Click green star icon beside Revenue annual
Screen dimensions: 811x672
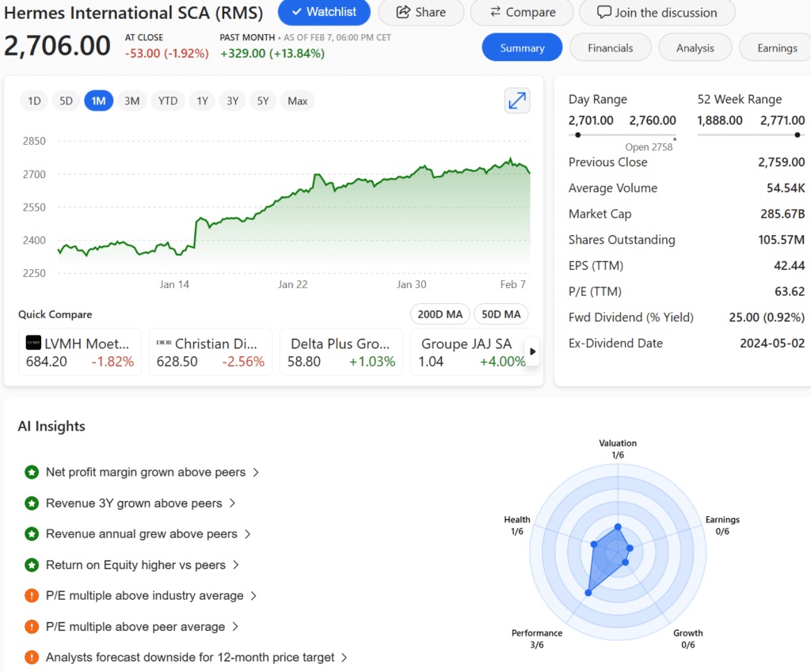[x=32, y=533]
